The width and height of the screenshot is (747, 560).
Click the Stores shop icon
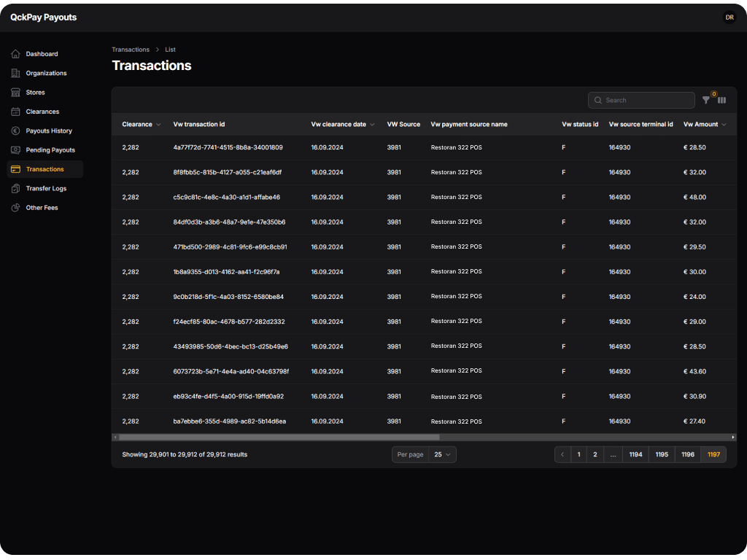coord(16,93)
